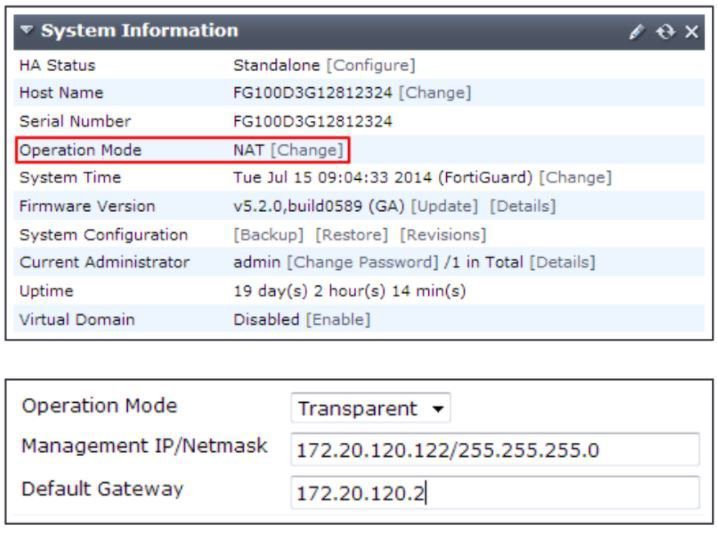Restore the System Configuration
The image size is (717, 533).
tap(352, 235)
